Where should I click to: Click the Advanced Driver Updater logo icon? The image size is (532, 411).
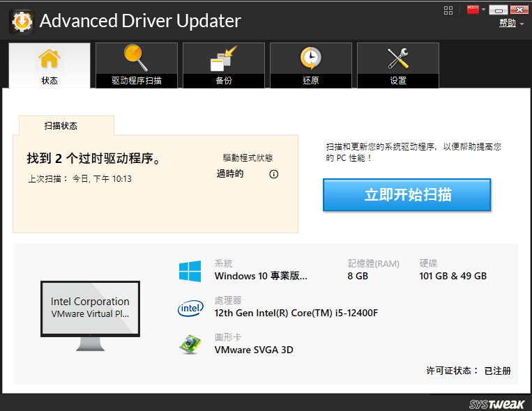[x=22, y=22]
